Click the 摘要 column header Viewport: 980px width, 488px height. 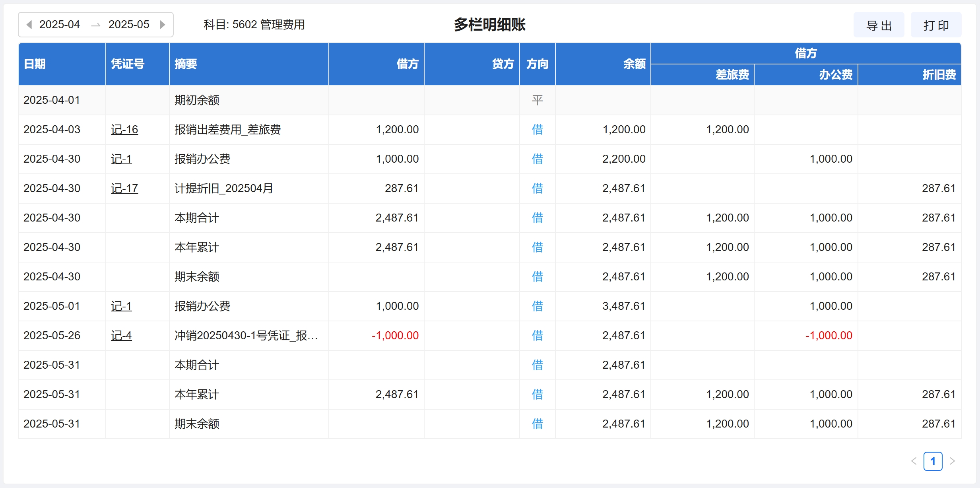tap(186, 64)
